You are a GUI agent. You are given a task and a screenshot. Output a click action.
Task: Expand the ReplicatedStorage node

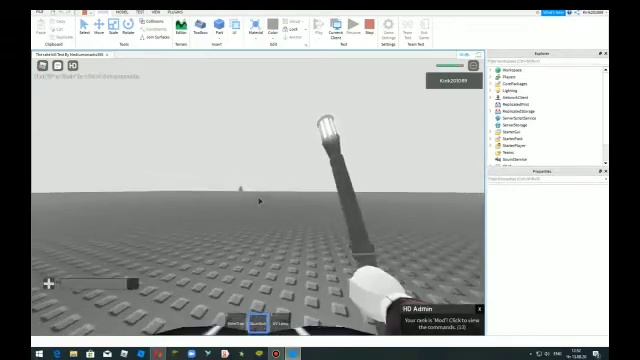click(x=491, y=111)
